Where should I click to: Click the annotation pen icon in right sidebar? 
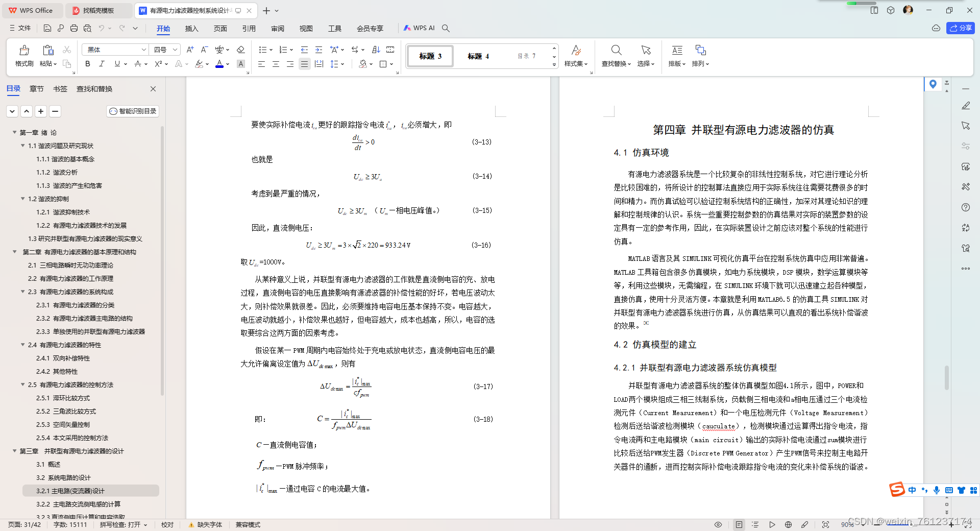click(966, 106)
